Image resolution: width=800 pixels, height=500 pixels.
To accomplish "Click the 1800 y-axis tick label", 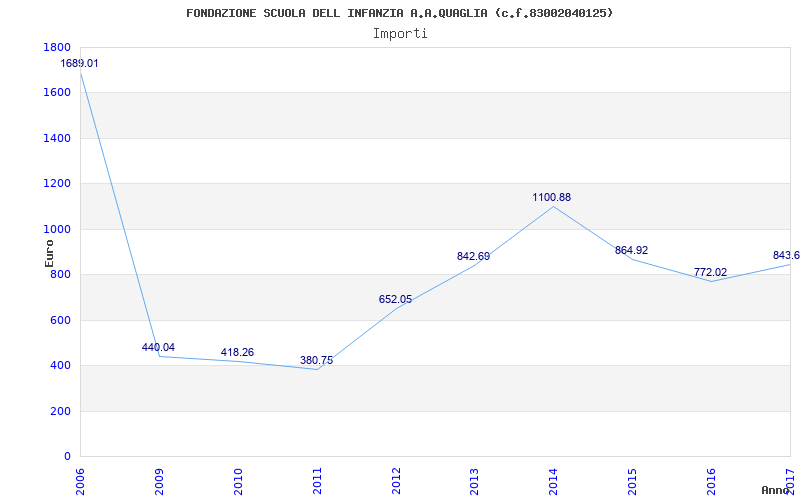I will point(57,47).
